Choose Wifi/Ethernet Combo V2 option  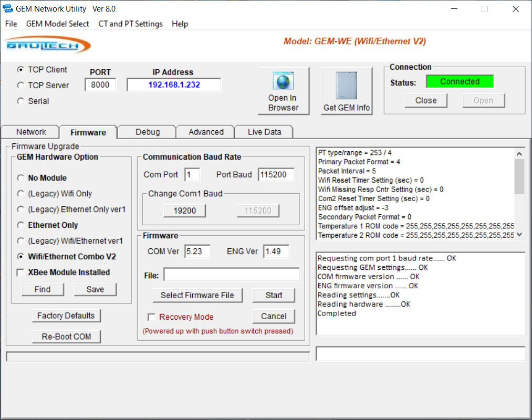pos(20,257)
